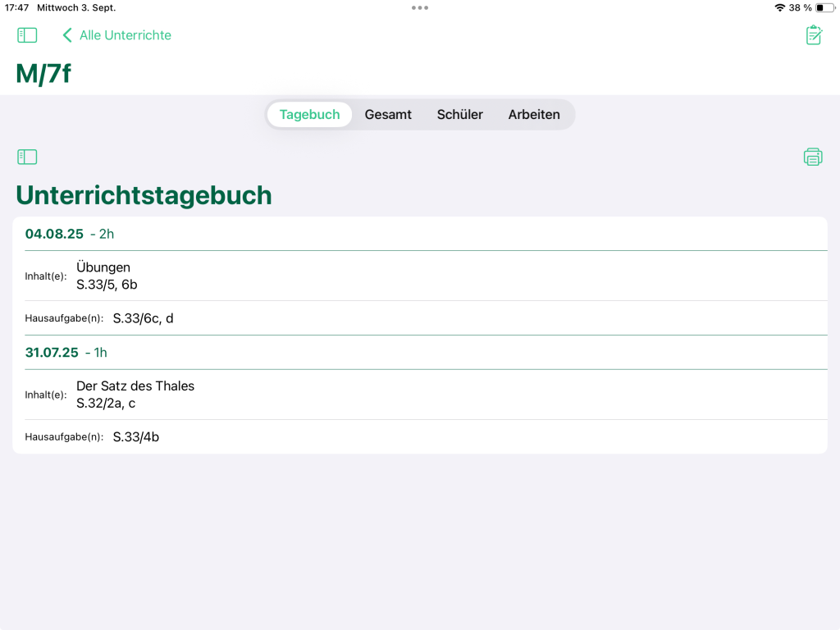This screenshot has width=840, height=630.
Task: Open the Schüler tab
Action: [459, 114]
